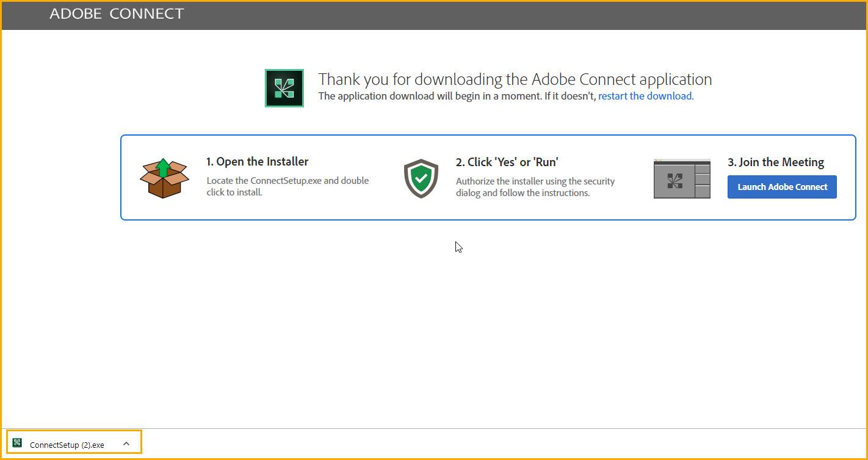The width and height of the screenshot is (868, 460).
Task: Open the downloaded ConnectSetup (2).exe file
Action: pos(67,445)
